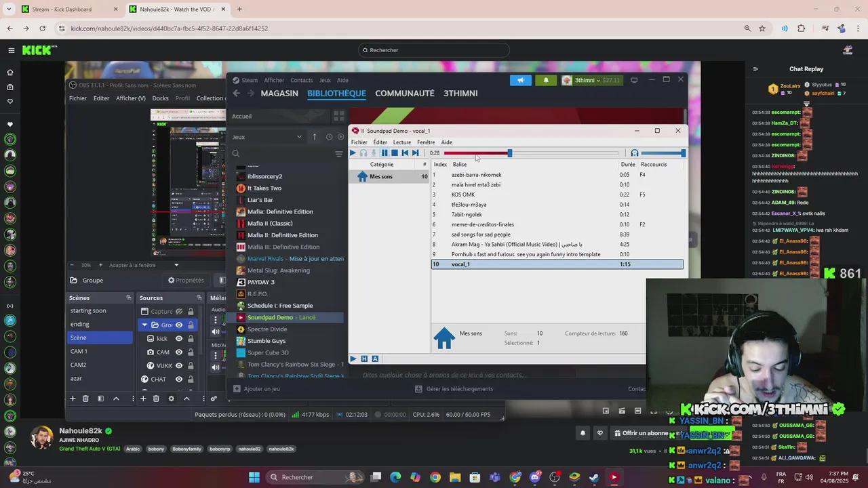Toggle lock on OBS kick source

click(x=191, y=339)
